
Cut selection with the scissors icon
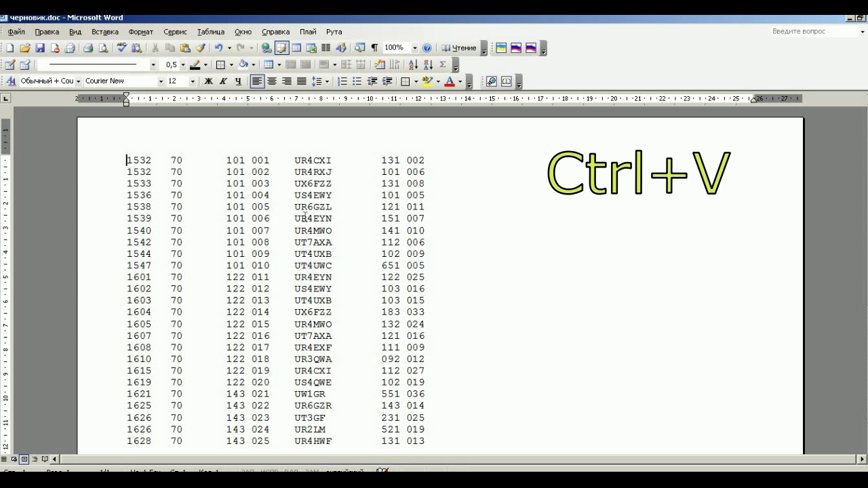click(155, 48)
